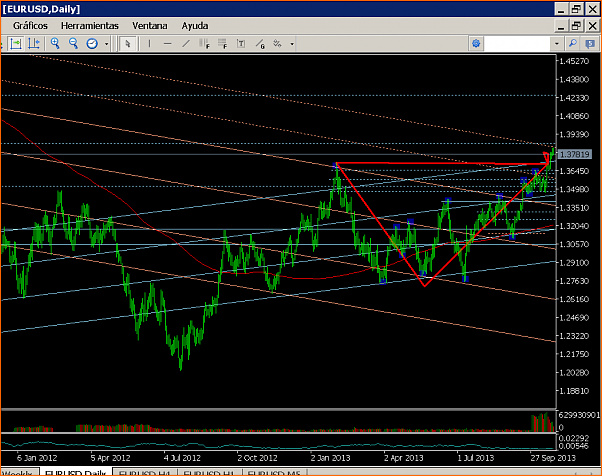Click the 27 Sep 2013 date label
This screenshot has width=602, height=476.
coord(553,458)
